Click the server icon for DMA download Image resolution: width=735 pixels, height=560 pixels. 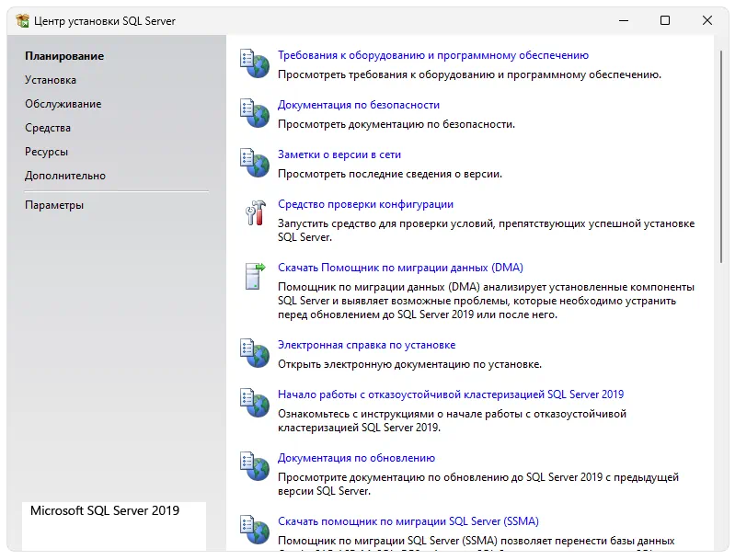pos(255,276)
